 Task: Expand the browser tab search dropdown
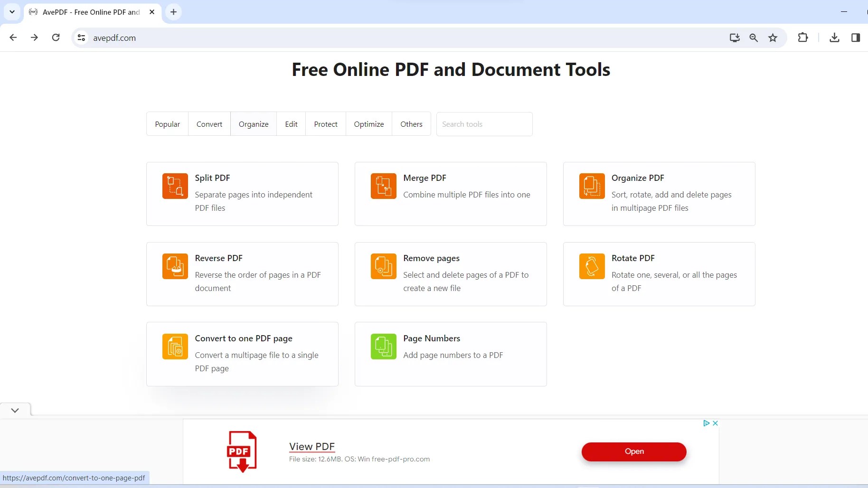click(12, 12)
